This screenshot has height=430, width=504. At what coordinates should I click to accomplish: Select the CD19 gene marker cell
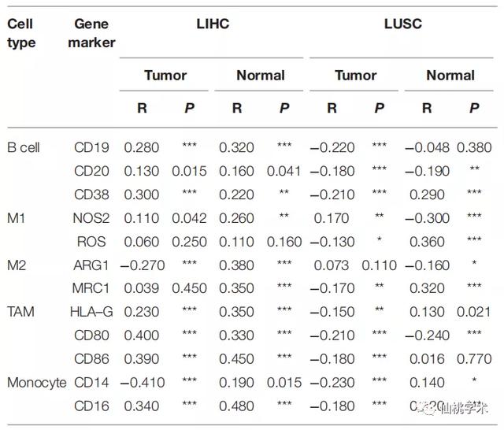[x=91, y=147]
